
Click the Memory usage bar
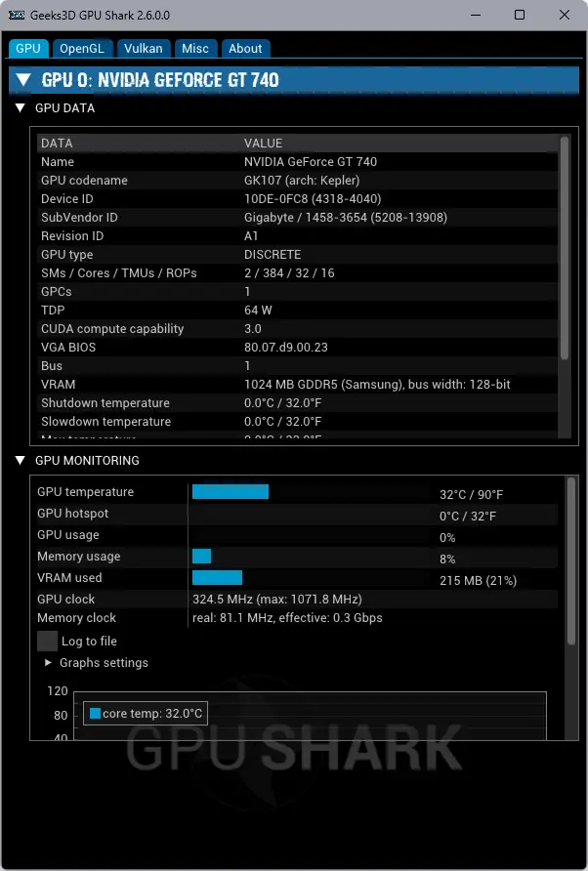(x=202, y=557)
